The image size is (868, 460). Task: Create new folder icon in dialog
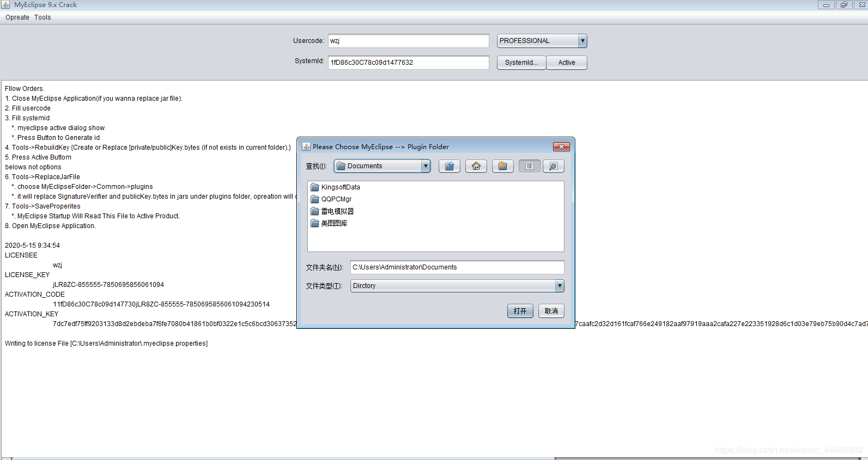click(503, 166)
